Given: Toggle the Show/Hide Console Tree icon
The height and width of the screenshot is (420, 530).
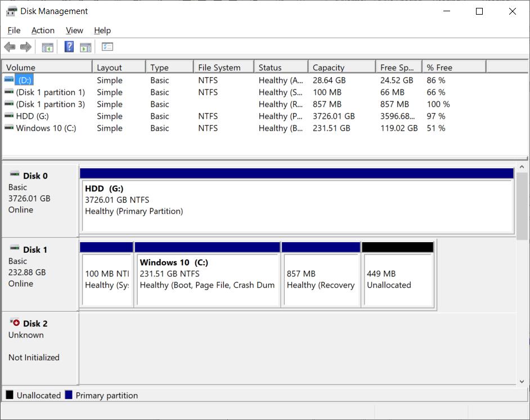Looking at the screenshot, I should (47, 47).
